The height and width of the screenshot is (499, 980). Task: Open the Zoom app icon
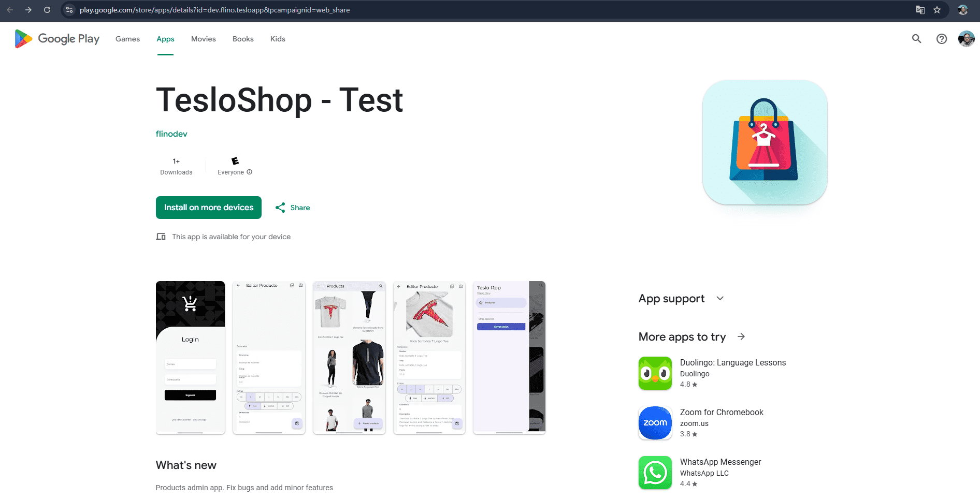(x=655, y=423)
